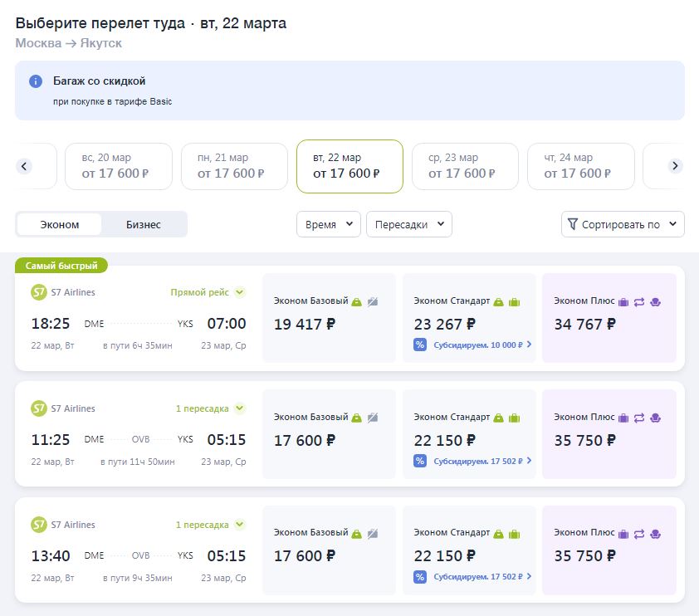Click no-luggage icon on 19 417 ₽ Эконом Базовый
Image resolution: width=699 pixels, height=616 pixels.
click(x=373, y=301)
